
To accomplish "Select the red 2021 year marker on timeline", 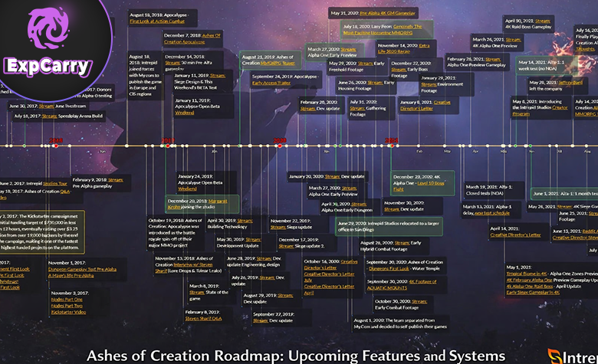I will [391, 146].
